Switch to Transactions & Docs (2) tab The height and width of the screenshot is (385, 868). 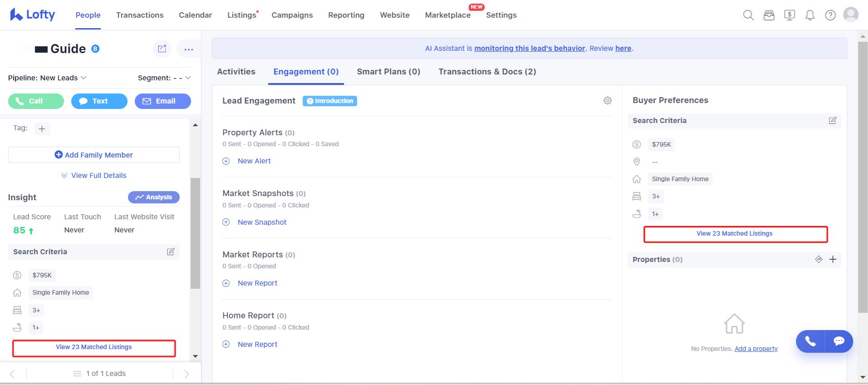point(487,72)
